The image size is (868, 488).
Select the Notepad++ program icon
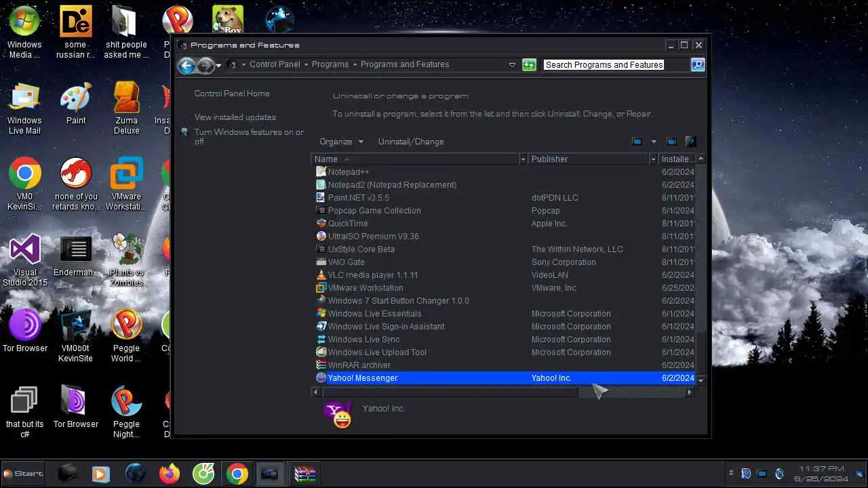(321, 172)
